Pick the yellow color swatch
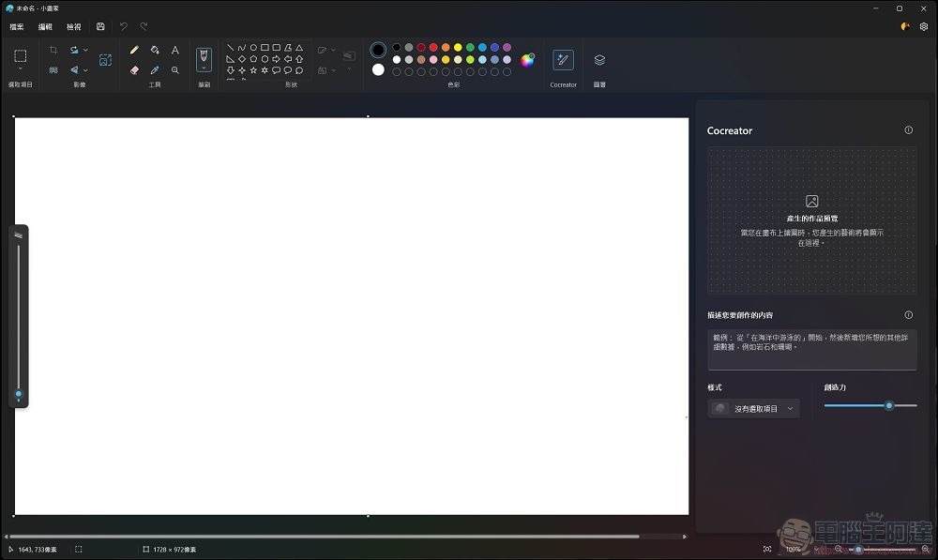This screenshot has height=560, width=938. [x=458, y=47]
